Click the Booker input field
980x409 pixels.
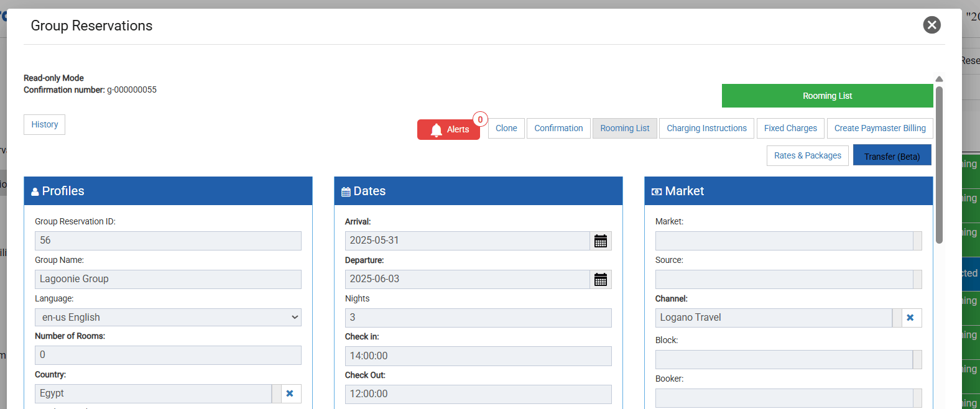point(784,398)
